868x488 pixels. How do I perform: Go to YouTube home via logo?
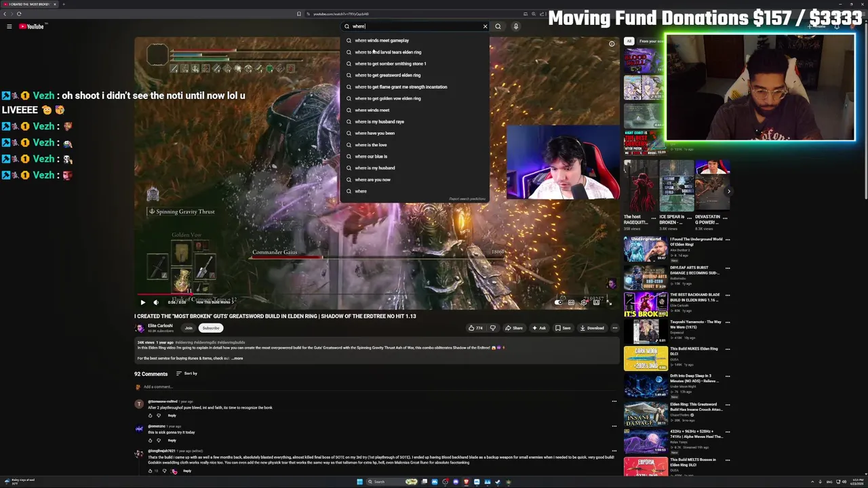31,26
